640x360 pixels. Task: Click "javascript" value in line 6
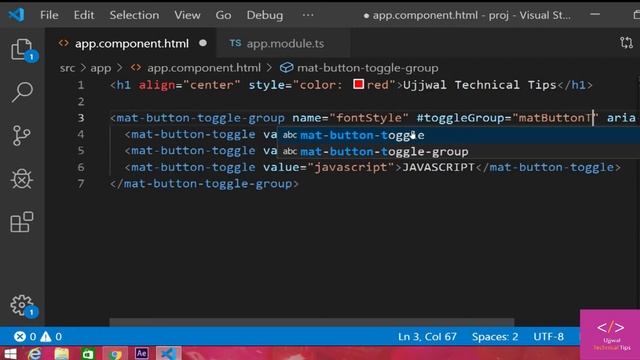tap(351, 167)
